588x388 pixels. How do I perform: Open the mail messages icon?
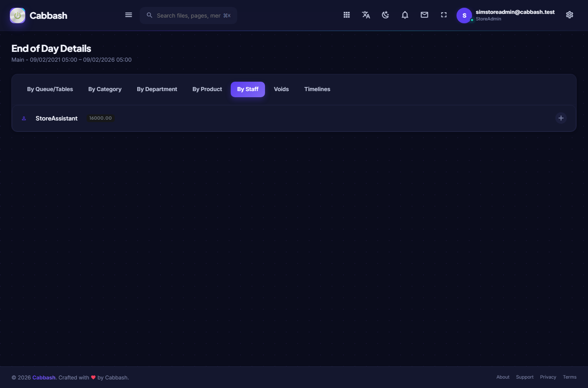(x=425, y=15)
